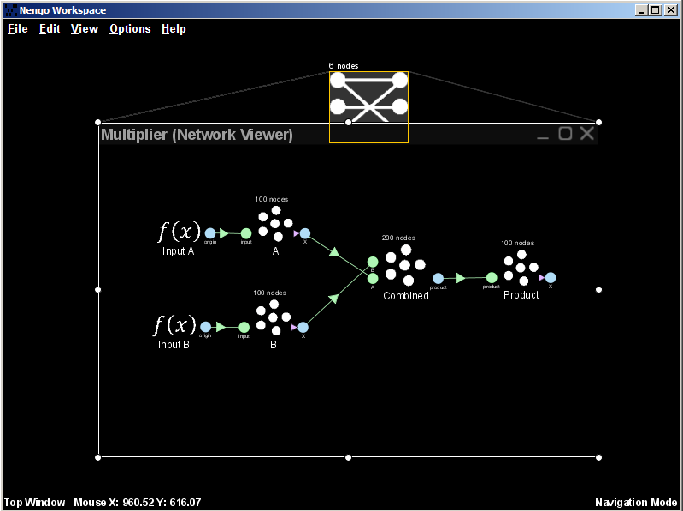Click the input termination of ensemble A

coord(246,233)
